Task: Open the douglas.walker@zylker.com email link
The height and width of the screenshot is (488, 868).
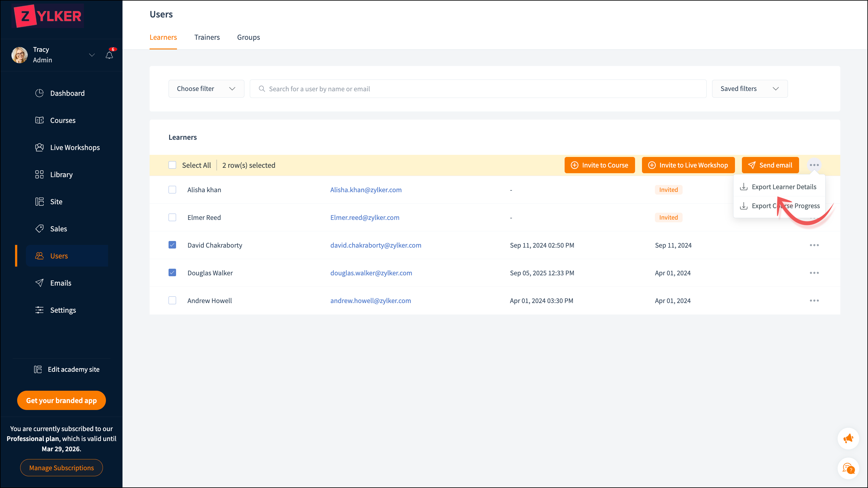Action: [x=371, y=273]
